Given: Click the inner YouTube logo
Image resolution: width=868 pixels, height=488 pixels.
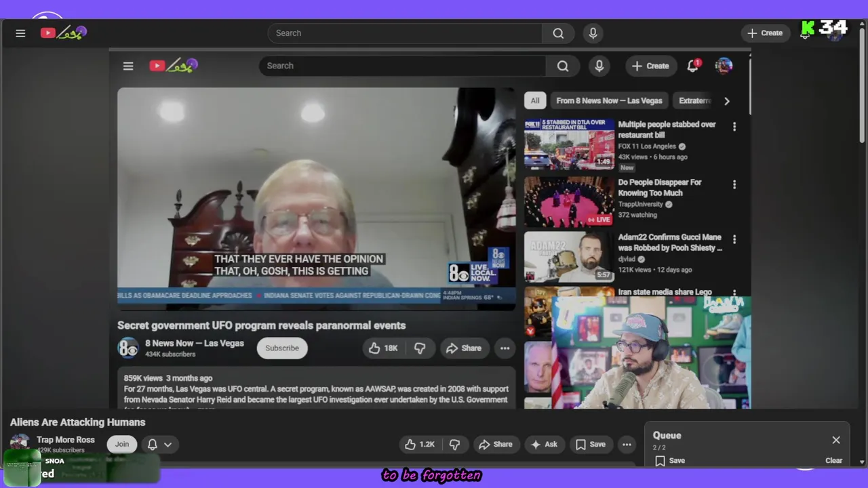Looking at the screenshot, I should click(174, 66).
